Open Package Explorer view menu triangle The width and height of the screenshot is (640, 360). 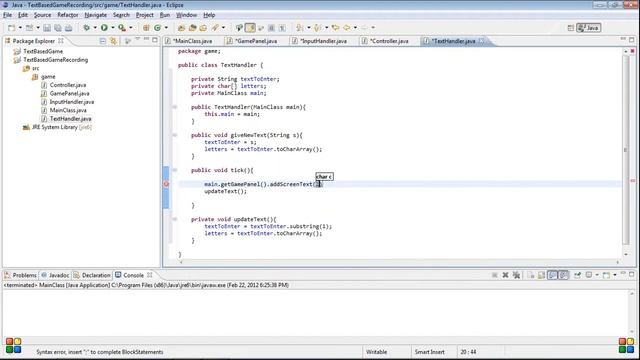[137, 40]
